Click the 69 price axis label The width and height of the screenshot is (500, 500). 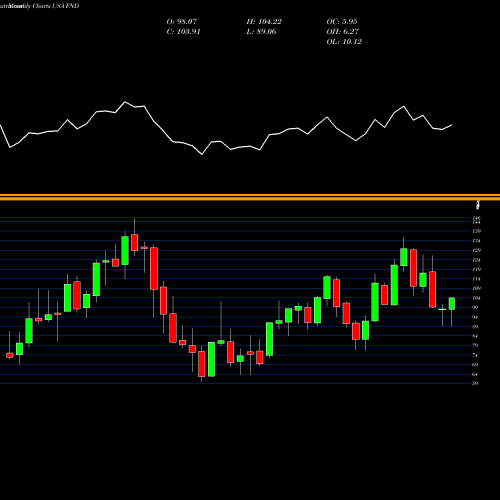(x=475, y=365)
